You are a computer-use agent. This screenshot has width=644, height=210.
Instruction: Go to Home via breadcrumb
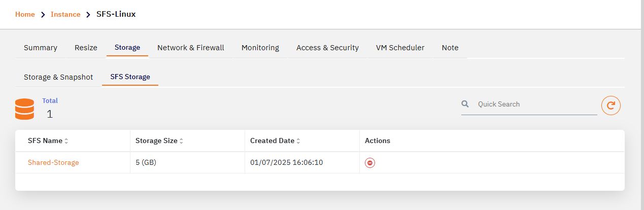[25, 14]
